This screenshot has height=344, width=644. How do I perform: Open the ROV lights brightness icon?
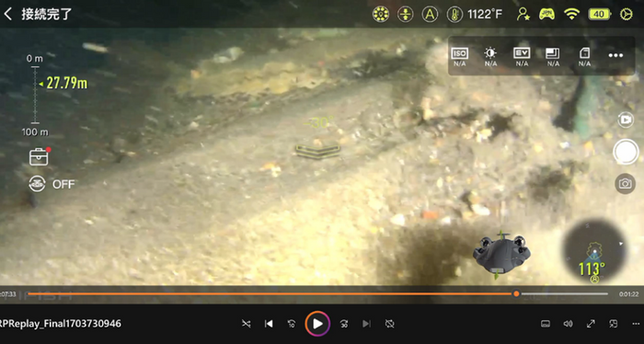click(380, 15)
